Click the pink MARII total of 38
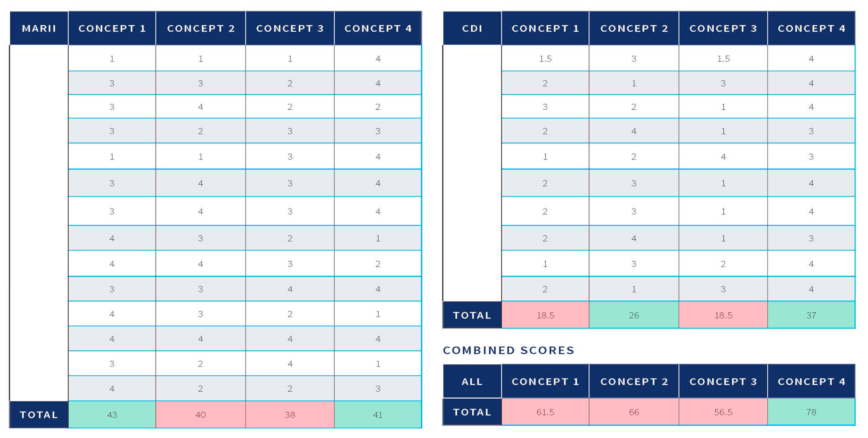The image size is (868, 438). (x=290, y=414)
